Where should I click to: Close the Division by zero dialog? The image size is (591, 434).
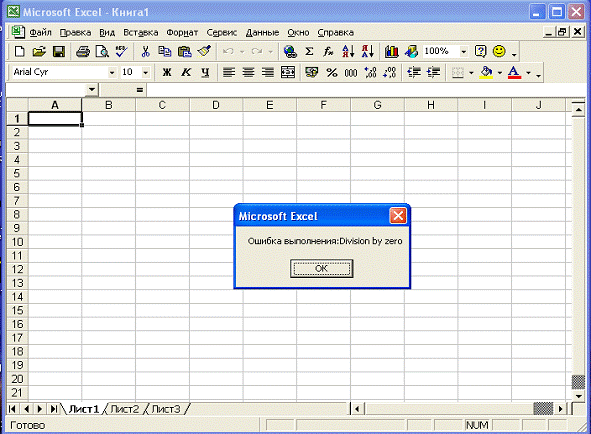tap(398, 216)
